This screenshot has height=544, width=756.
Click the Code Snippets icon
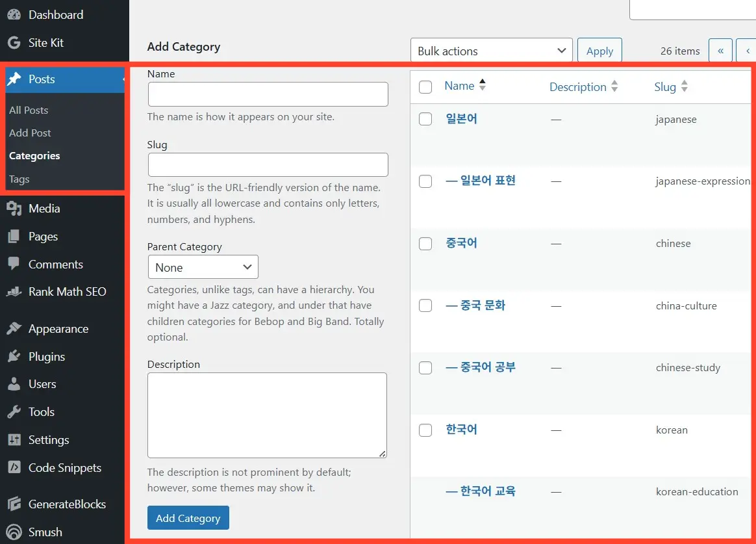tap(14, 468)
